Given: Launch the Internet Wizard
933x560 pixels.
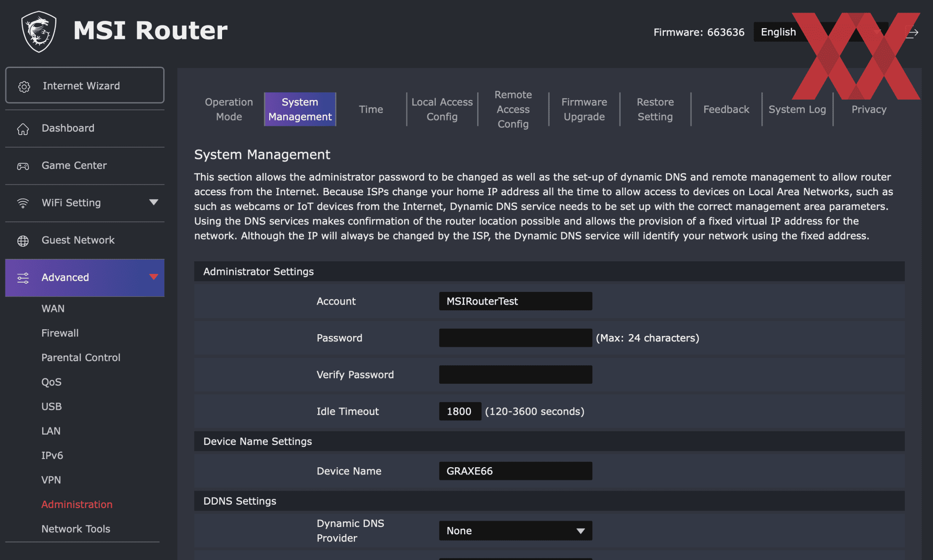Looking at the screenshot, I should click(85, 85).
